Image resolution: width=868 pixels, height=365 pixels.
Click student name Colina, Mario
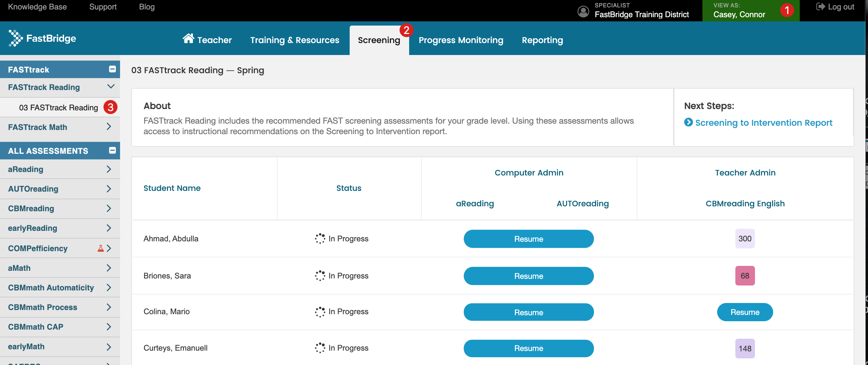(x=166, y=311)
